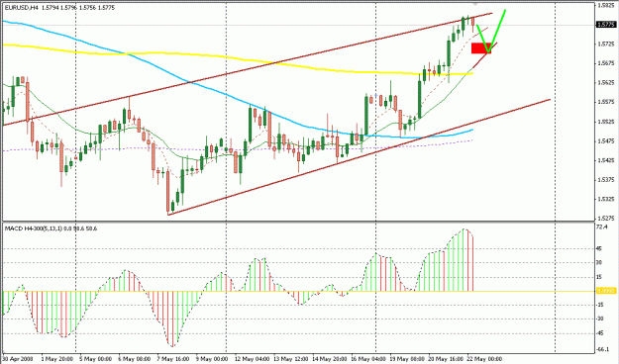
Task: Click the 1.5675 price axis label
Action: point(606,63)
